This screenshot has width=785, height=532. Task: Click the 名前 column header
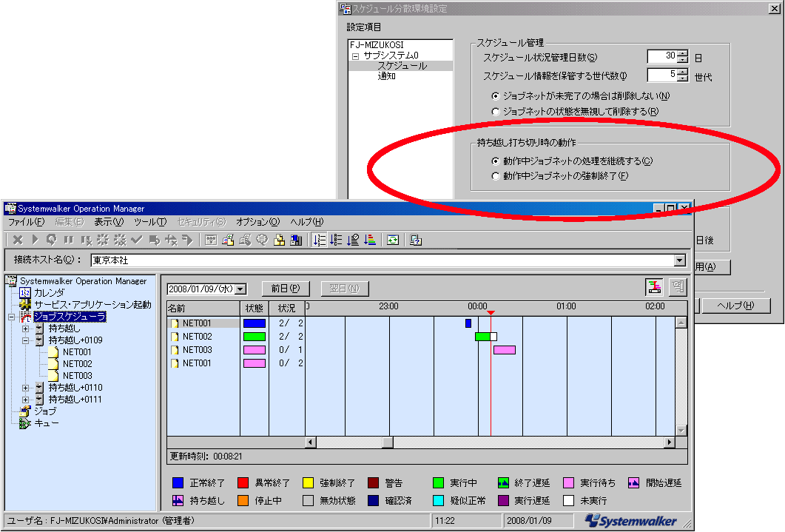click(203, 309)
